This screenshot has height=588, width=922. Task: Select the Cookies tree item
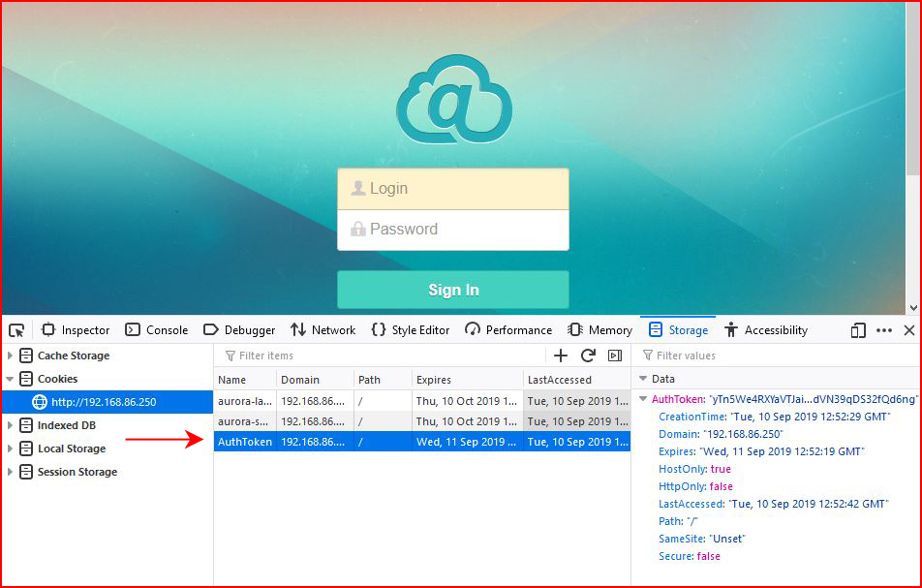pyautogui.click(x=57, y=379)
